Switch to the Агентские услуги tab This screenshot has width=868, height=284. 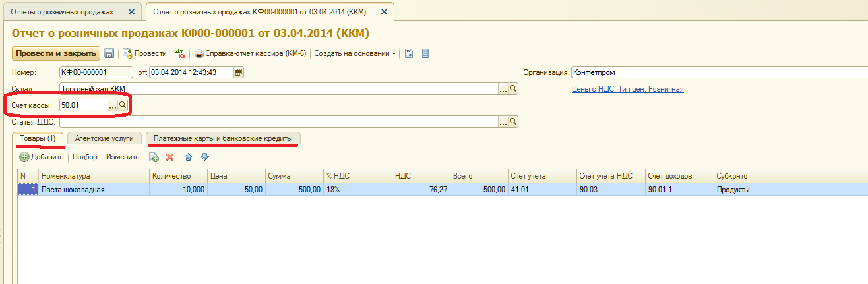104,138
